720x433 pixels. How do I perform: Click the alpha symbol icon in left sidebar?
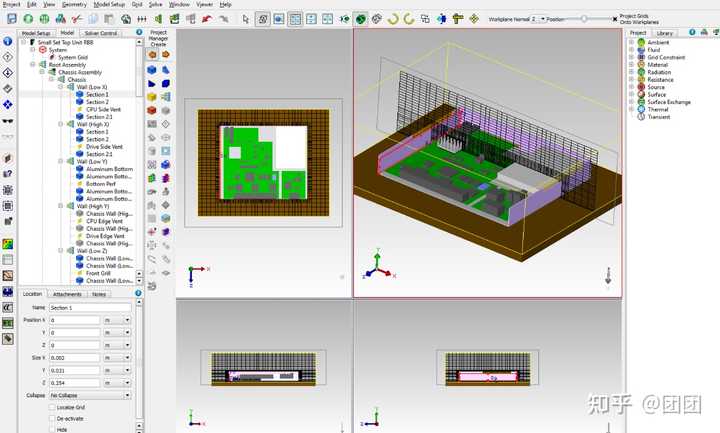(8, 307)
